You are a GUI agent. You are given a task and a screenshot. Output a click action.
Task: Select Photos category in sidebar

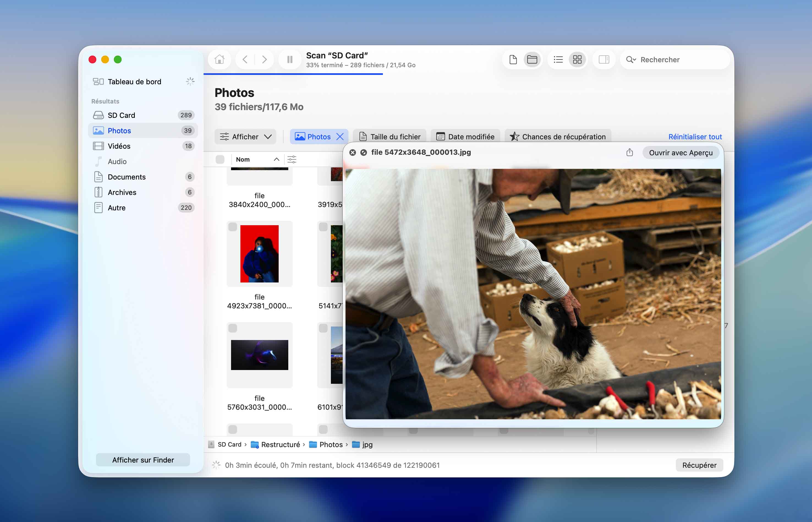pyautogui.click(x=143, y=130)
